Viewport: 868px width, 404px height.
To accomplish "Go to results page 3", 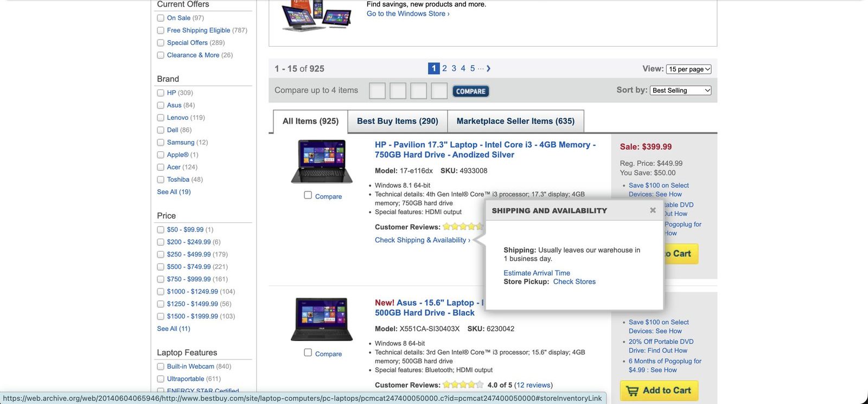I will (454, 68).
